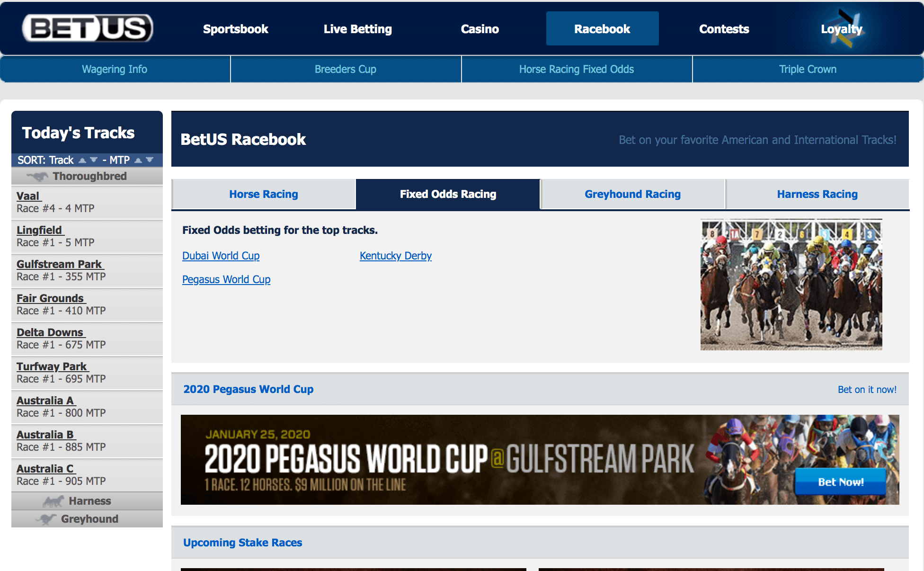
Task: Click the Harness horse-and-cart icon
Action: tap(53, 500)
